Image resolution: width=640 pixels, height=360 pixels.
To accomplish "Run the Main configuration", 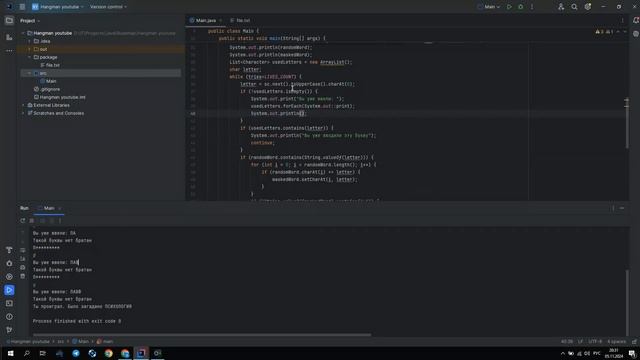I will pos(509,7).
